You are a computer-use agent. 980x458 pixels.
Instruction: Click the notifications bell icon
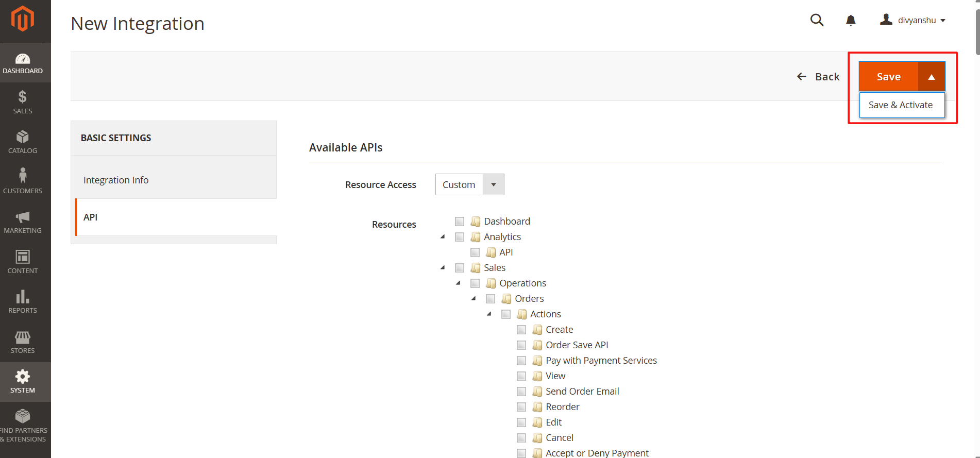(x=851, y=20)
